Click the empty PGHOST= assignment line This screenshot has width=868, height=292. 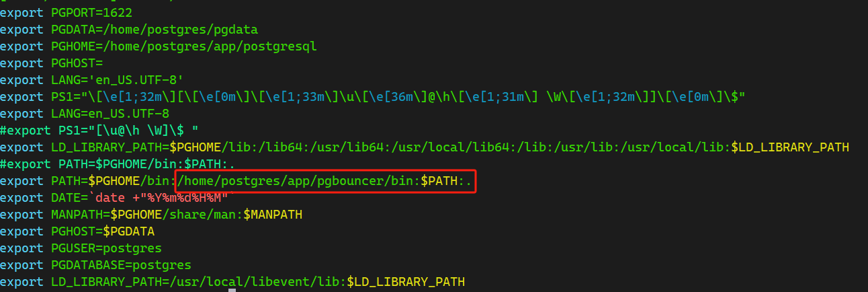(x=77, y=63)
